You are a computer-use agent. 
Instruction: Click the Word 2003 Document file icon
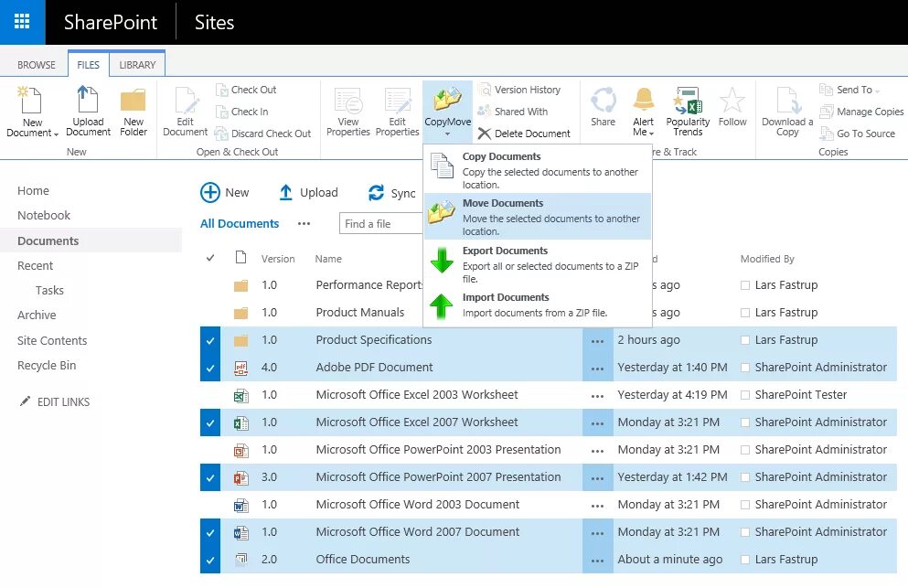click(240, 505)
